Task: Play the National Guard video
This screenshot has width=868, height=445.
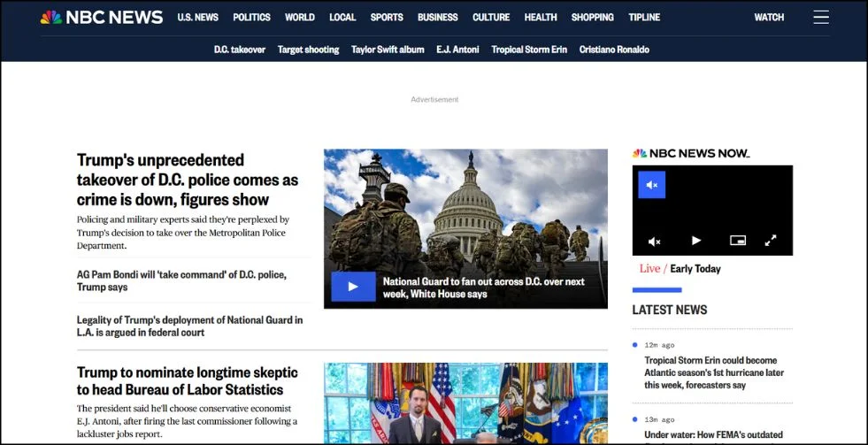Action: pos(353,286)
